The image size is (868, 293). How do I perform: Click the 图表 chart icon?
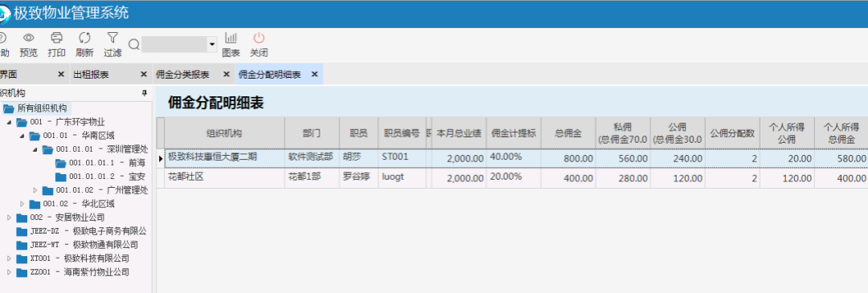(230, 38)
